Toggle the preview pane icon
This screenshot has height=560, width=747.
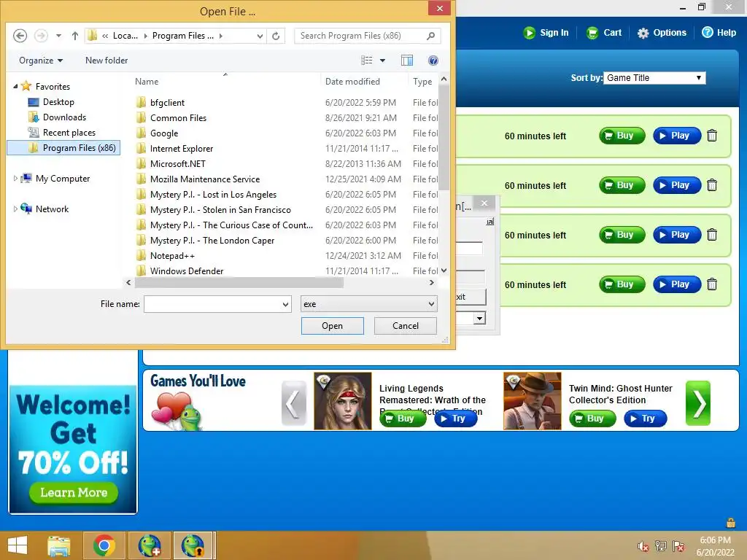(x=407, y=61)
